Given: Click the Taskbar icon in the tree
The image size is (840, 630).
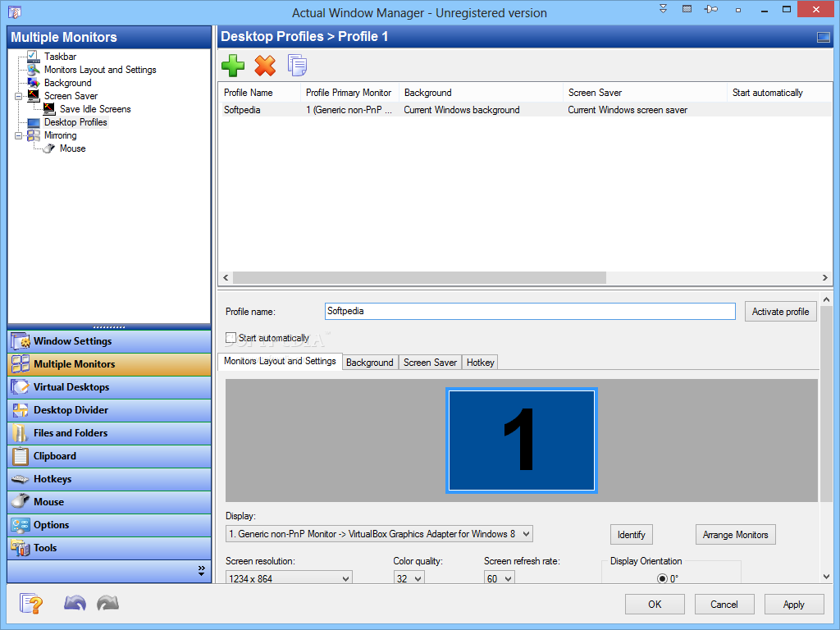Looking at the screenshot, I should click(x=33, y=57).
